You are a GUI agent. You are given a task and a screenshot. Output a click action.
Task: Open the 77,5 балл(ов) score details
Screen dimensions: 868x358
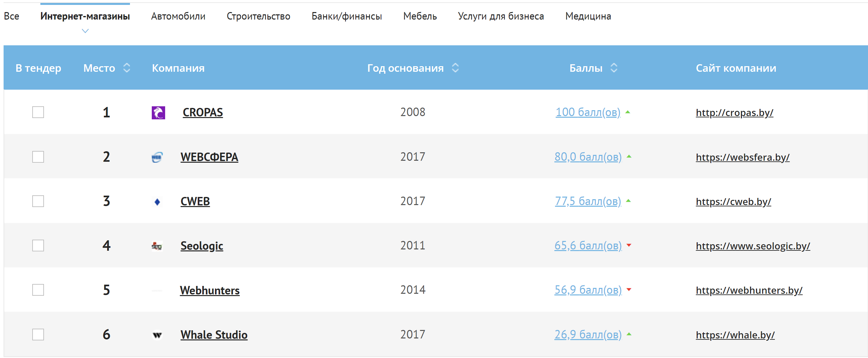tap(588, 201)
